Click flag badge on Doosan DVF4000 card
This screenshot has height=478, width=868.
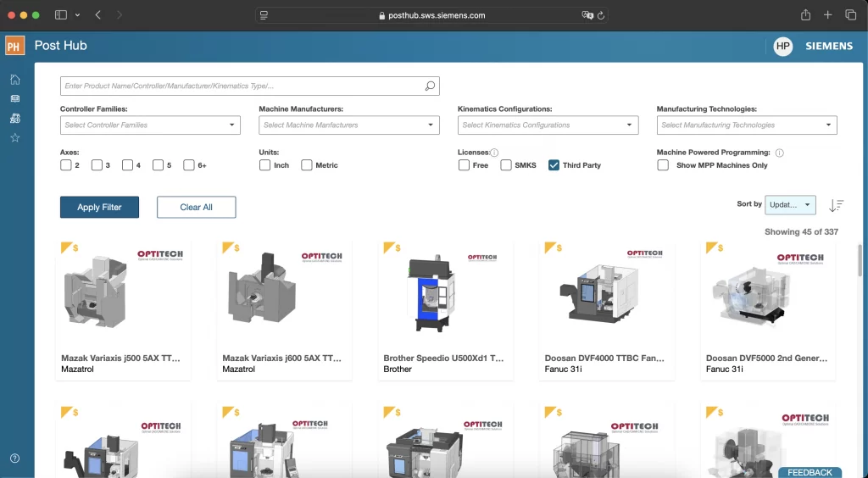point(550,247)
